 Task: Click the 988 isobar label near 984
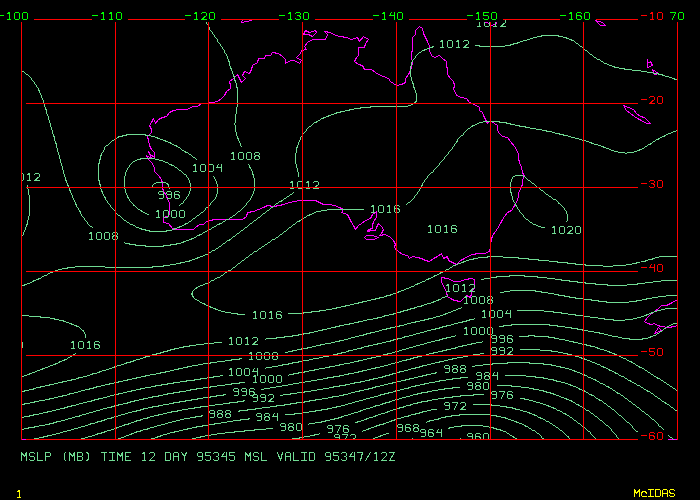pyautogui.click(x=455, y=369)
